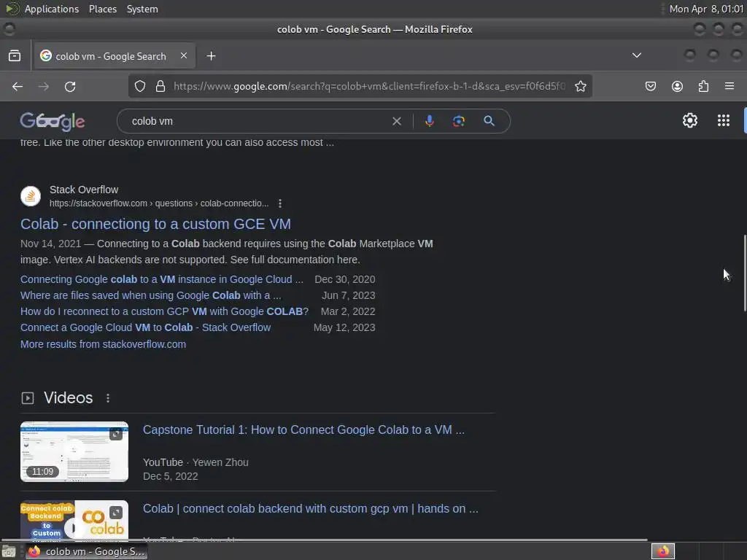This screenshot has height=560, width=747.
Task: Select the colob vm Google Search tab
Action: 113,56
